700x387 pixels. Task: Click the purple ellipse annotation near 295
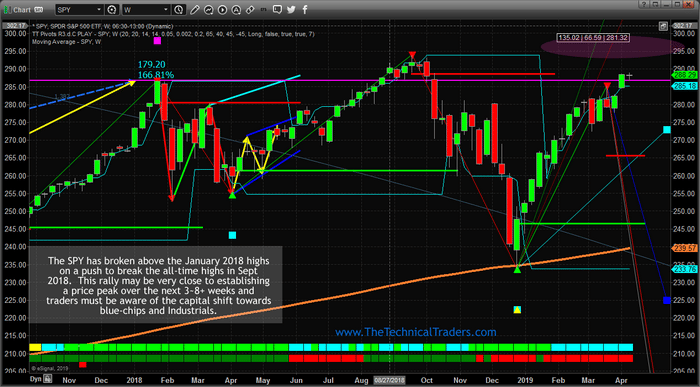point(612,47)
